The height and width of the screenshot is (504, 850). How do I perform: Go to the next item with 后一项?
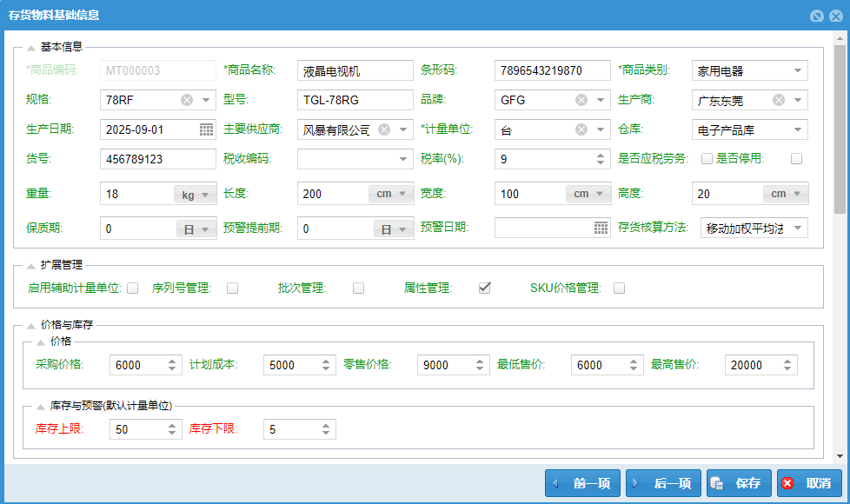[663, 484]
